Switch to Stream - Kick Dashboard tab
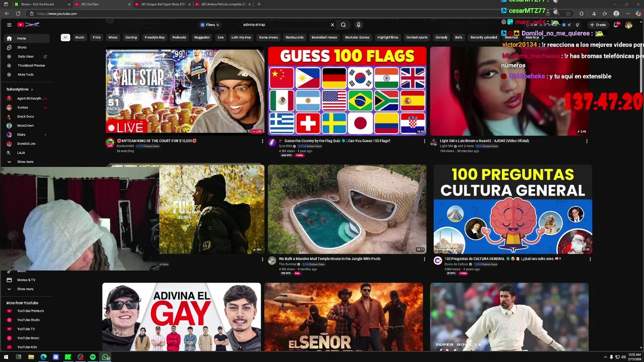Viewport: 644px width, 362px height. point(42,4)
